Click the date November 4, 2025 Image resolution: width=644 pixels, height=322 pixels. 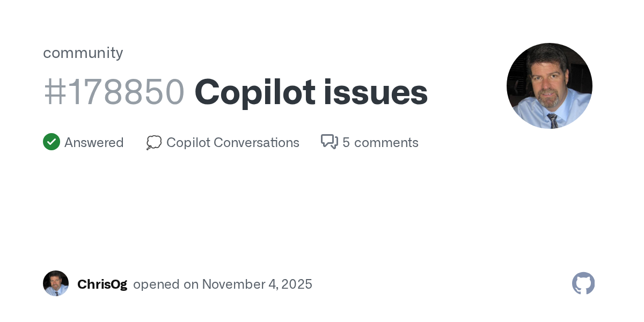(257, 284)
